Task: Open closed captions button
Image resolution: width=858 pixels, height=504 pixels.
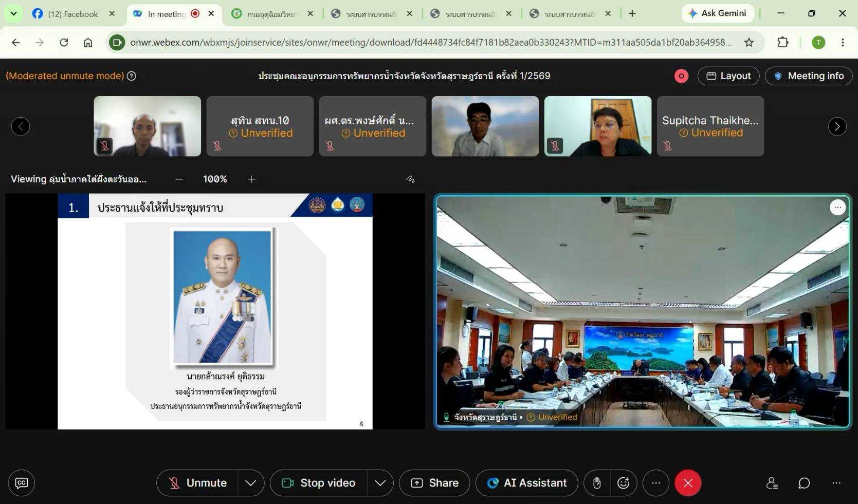Action: click(21, 483)
